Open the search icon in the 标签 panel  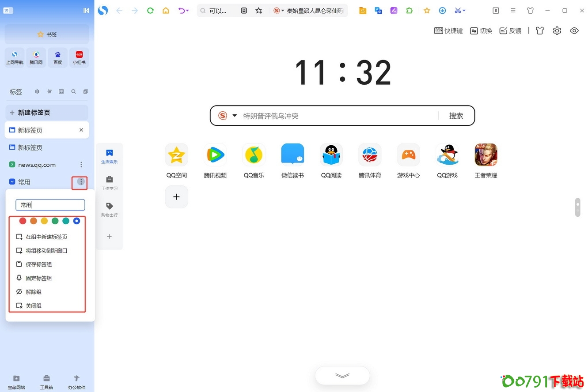[x=73, y=91]
